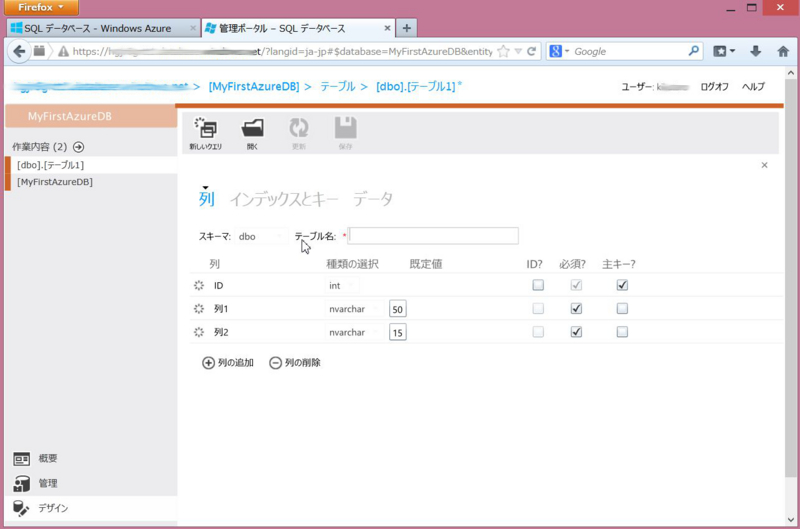Click 列の追加 add column button
This screenshot has width=800, height=529.
click(228, 363)
